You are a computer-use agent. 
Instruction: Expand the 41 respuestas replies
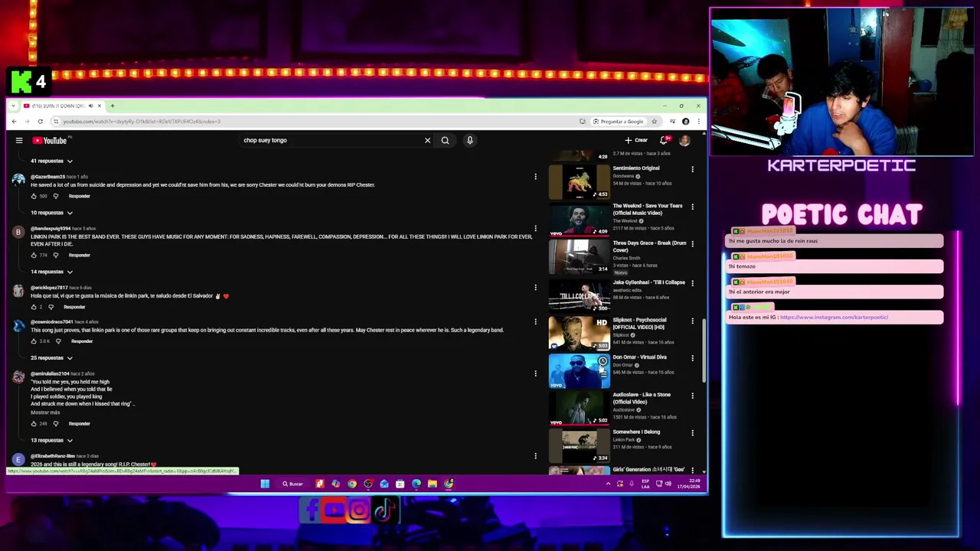tap(51, 161)
